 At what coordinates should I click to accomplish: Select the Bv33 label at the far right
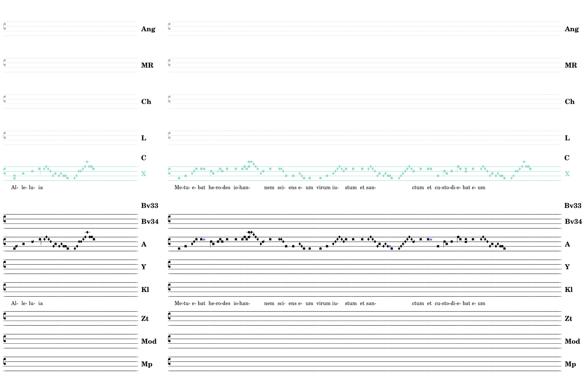click(x=573, y=206)
